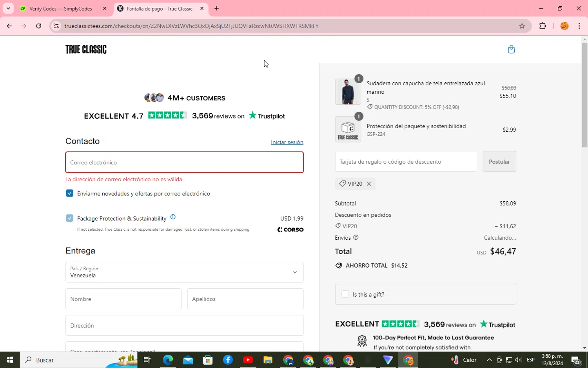Click the 100-Day Perfect Fit guarantee badge icon

[362, 341]
